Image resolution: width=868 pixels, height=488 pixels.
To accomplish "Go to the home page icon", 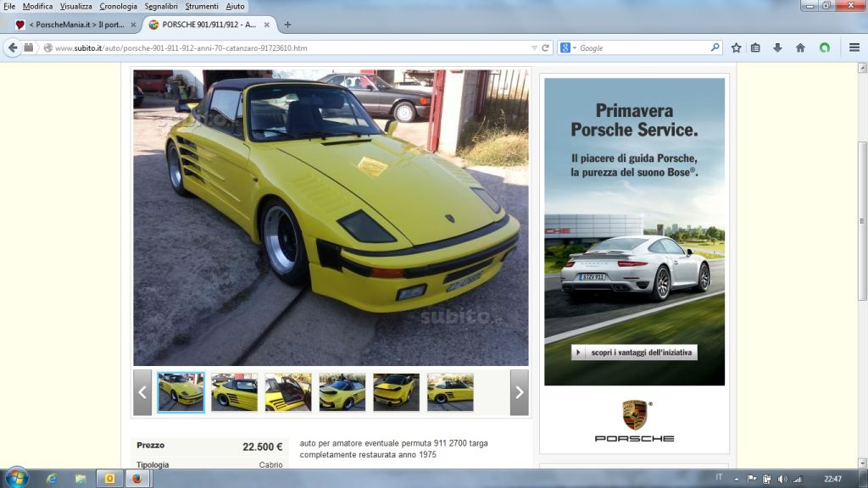I will point(800,48).
